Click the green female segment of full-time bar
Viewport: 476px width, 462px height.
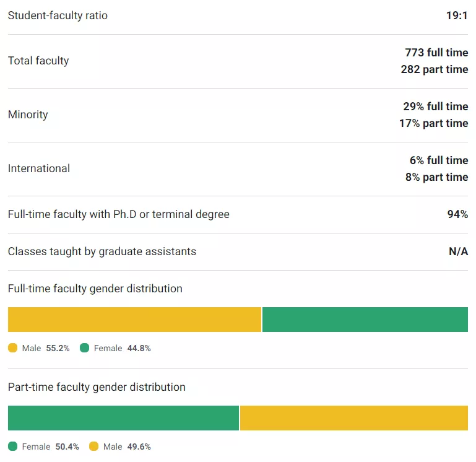click(x=365, y=320)
